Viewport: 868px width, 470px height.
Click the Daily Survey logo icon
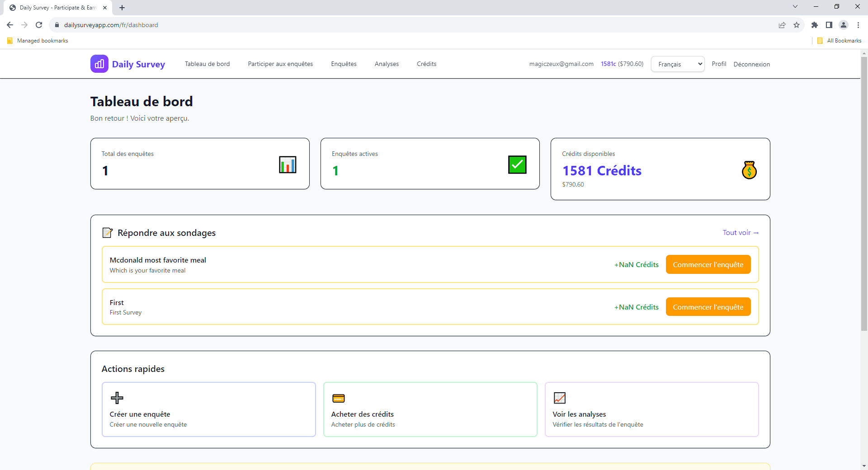pyautogui.click(x=99, y=64)
